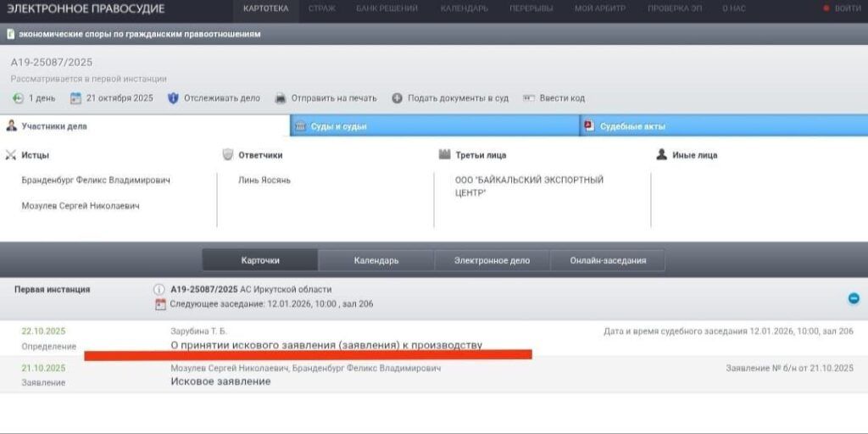Open the Картотека menu item

[265, 8]
